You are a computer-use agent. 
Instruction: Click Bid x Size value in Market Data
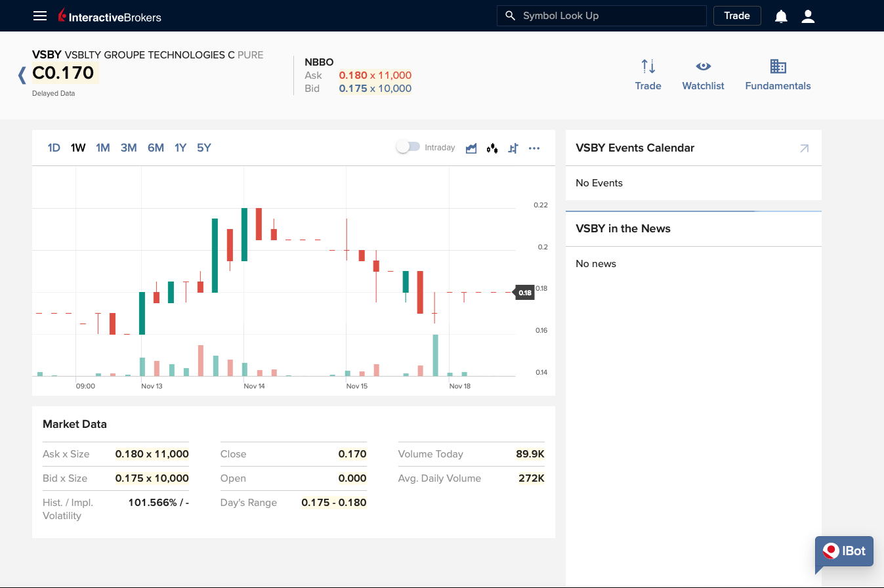(152, 478)
